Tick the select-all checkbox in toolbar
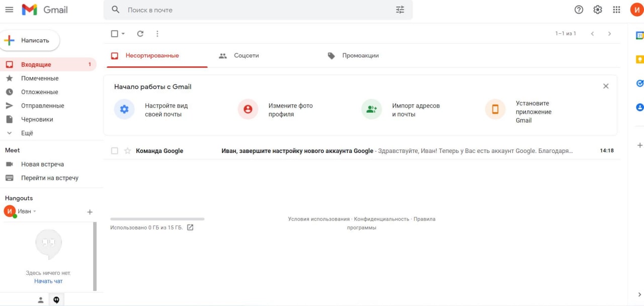The height and width of the screenshot is (306, 644). (x=114, y=34)
